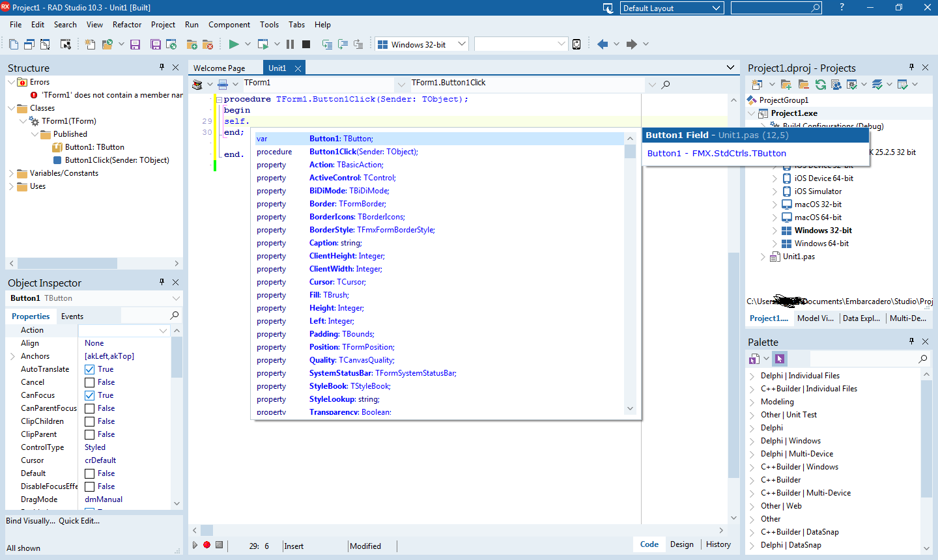
Task: Click the completion list vertical scrollbar down arrow
Action: tap(630, 408)
